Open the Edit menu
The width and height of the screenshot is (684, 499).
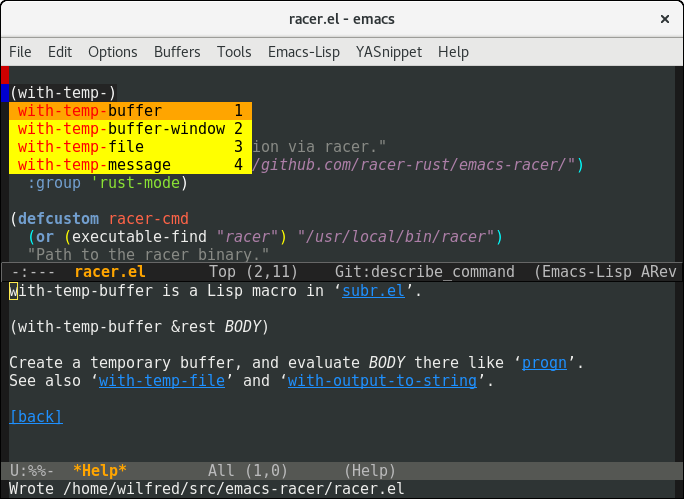click(x=60, y=52)
